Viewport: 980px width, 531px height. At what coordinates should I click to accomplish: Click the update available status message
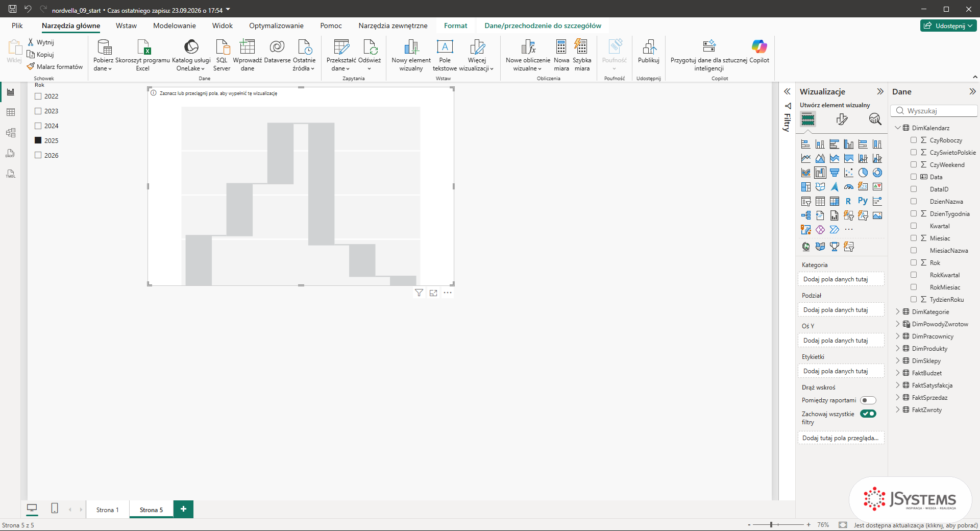click(916, 525)
